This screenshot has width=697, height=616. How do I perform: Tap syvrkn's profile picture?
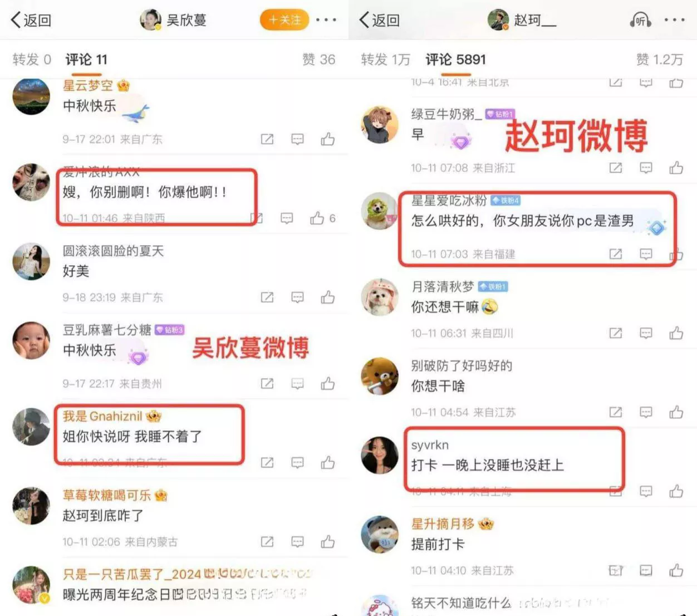[x=380, y=455]
